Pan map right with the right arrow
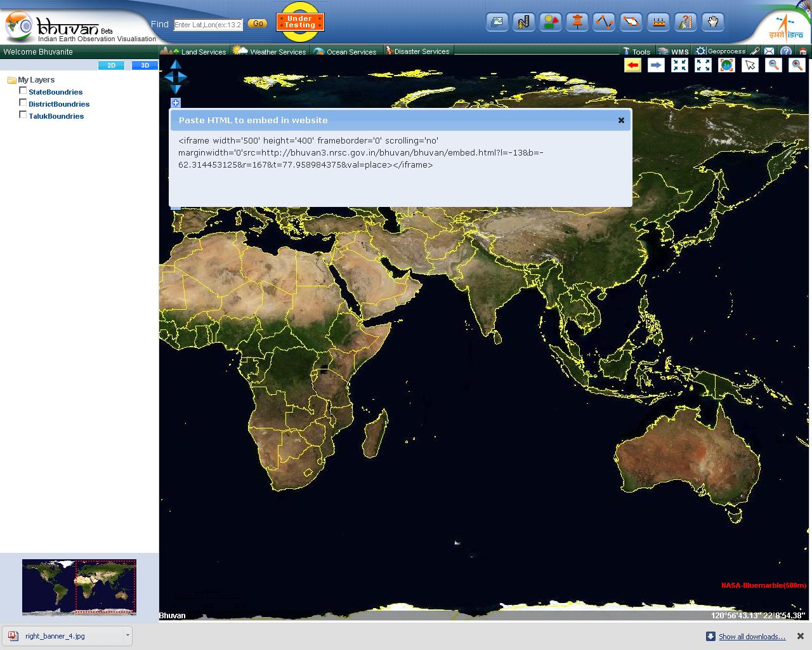The width and height of the screenshot is (812, 650). pos(183,77)
